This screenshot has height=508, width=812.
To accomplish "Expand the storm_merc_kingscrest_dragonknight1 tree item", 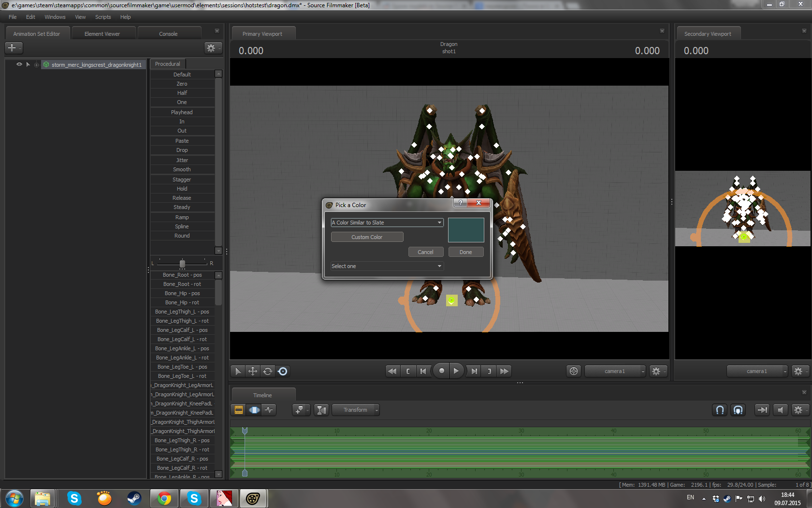I will (28, 64).
